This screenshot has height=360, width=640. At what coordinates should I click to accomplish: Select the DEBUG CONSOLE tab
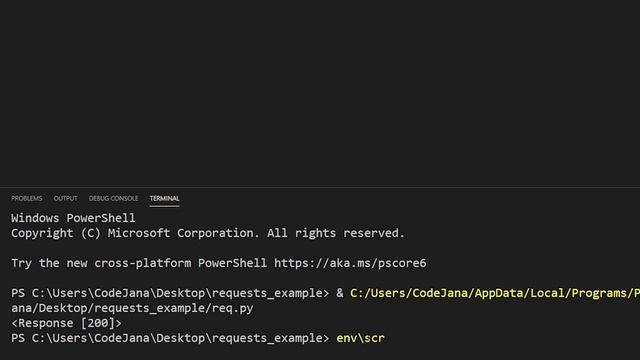[113, 198]
